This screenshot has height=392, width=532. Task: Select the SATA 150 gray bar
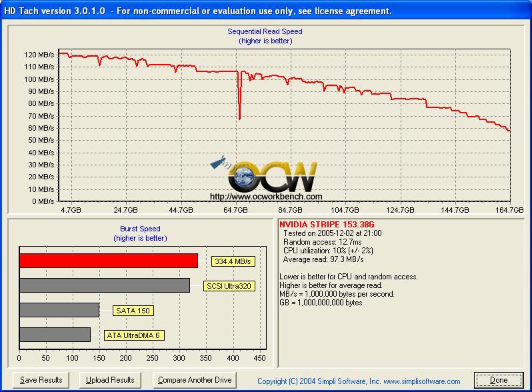59,310
